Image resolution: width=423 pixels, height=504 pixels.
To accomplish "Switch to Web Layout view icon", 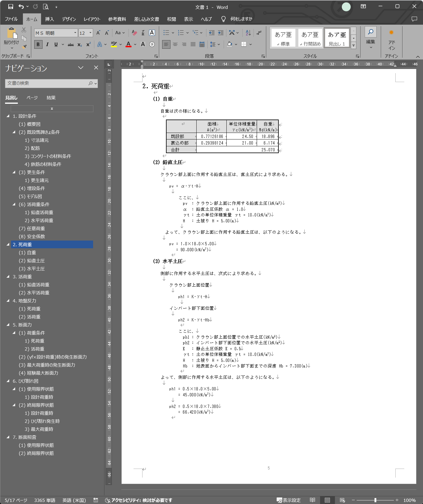I will click(342, 500).
